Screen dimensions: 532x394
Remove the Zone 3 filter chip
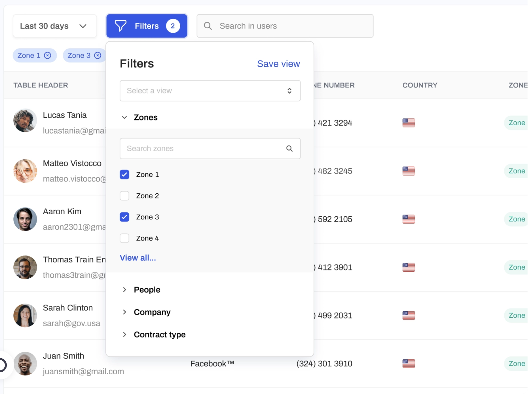click(x=98, y=55)
